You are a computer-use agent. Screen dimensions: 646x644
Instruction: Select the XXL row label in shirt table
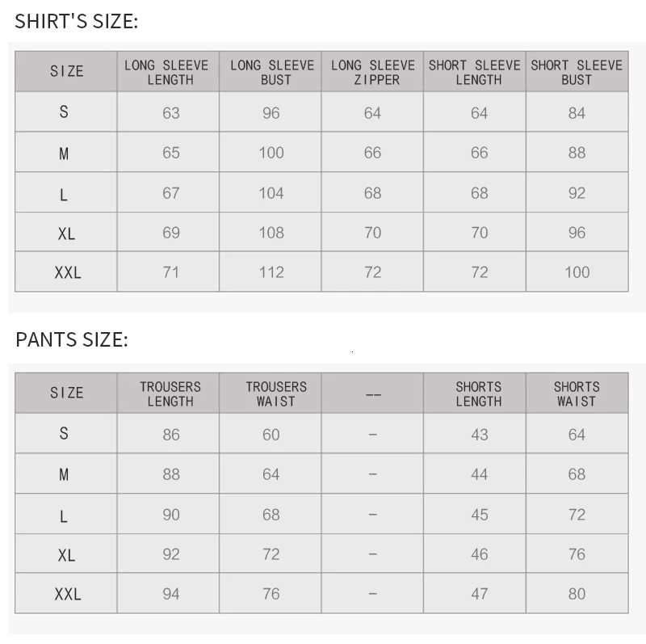click(x=68, y=272)
